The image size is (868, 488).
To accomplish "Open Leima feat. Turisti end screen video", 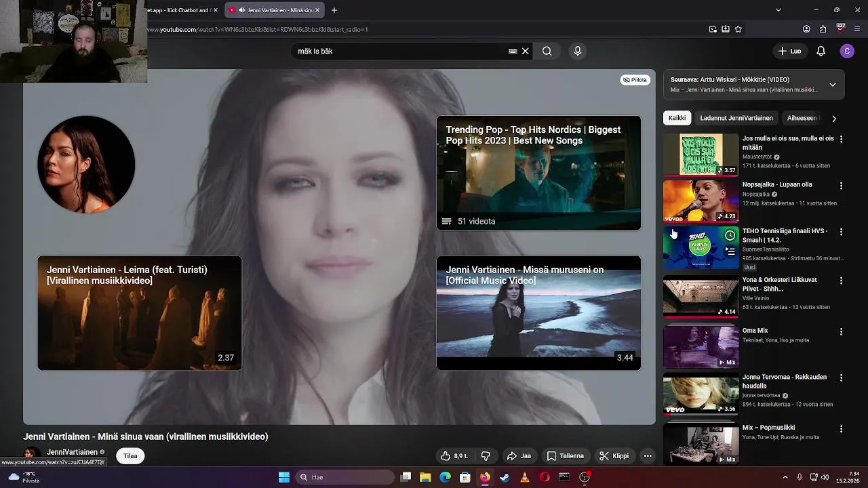I will (x=140, y=313).
